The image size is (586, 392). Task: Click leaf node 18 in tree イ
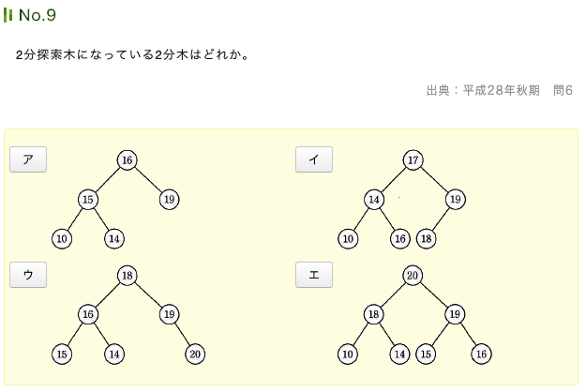tap(427, 238)
